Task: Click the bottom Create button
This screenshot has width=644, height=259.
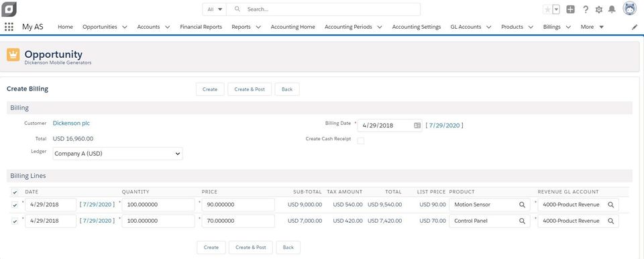Action: tap(211, 248)
